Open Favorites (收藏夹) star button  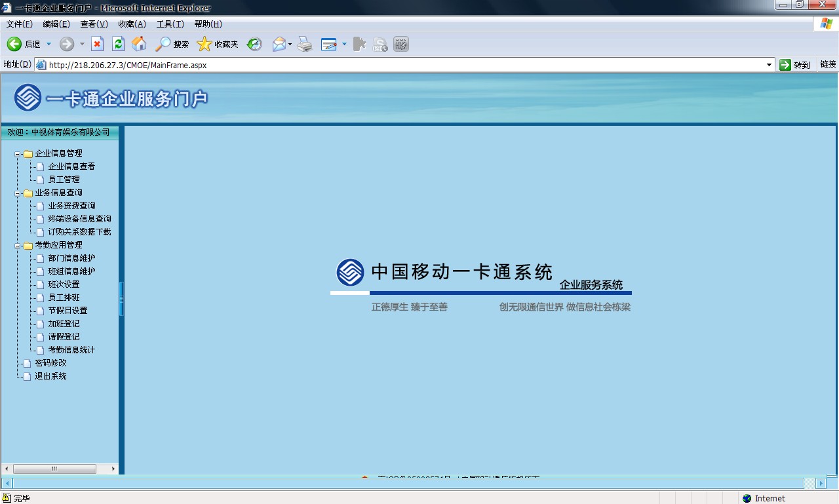point(218,44)
